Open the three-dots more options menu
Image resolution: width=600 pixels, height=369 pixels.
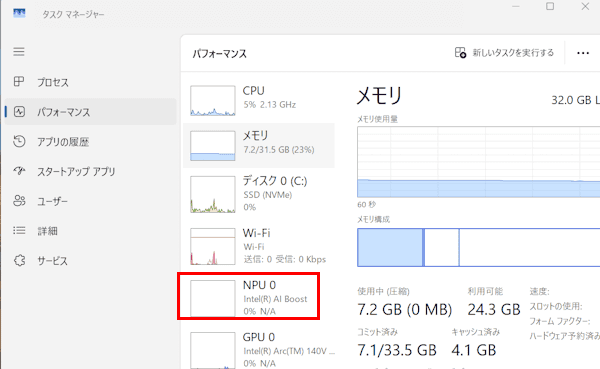(x=583, y=53)
